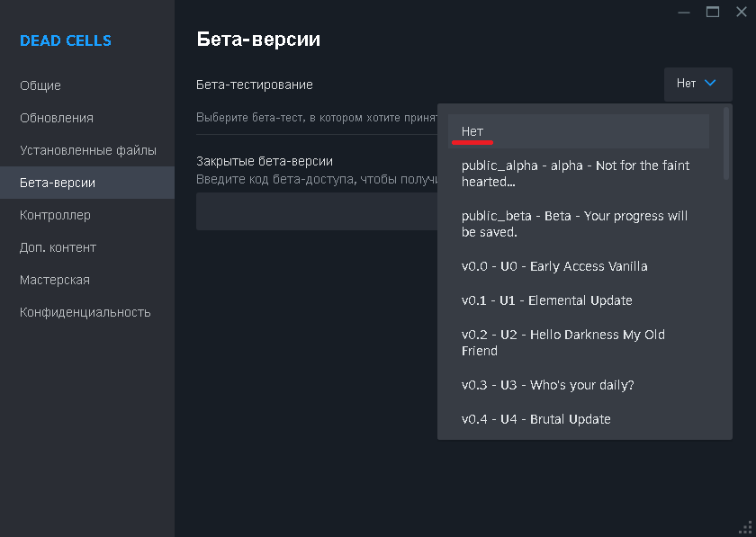This screenshot has width=756, height=537.
Task: Open Установленные файлы in the sidebar
Action: 86,150
